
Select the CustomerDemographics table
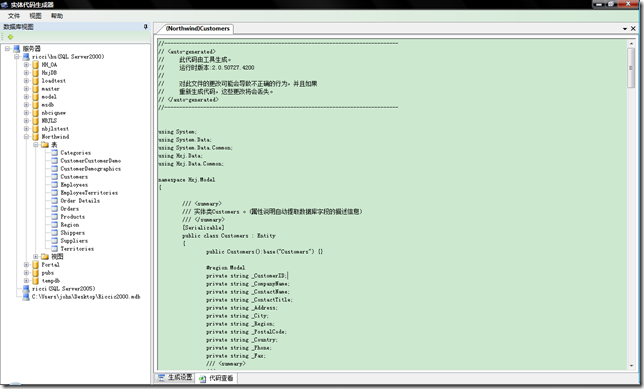tap(90, 169)
